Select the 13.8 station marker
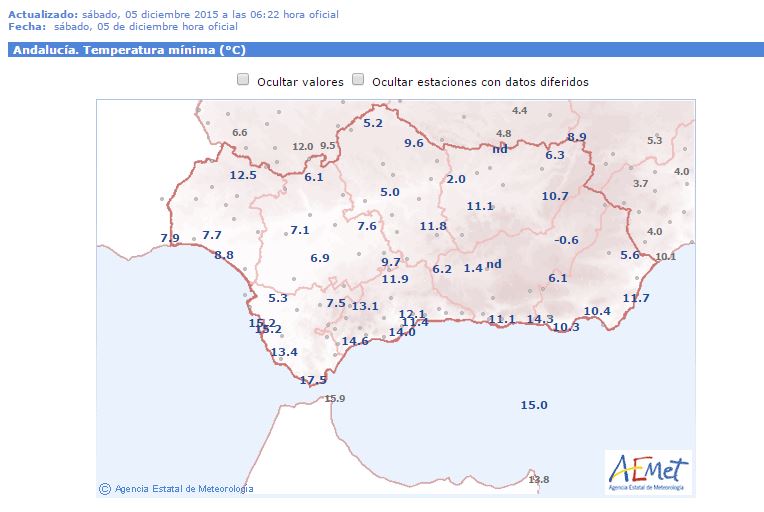The height and width of the screenshot is (512, 764). 539,480
